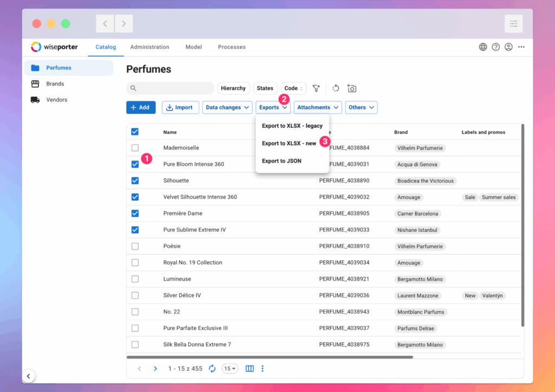
Task: Open the page size 15 dropdown
Action: (x=230, y=369)
